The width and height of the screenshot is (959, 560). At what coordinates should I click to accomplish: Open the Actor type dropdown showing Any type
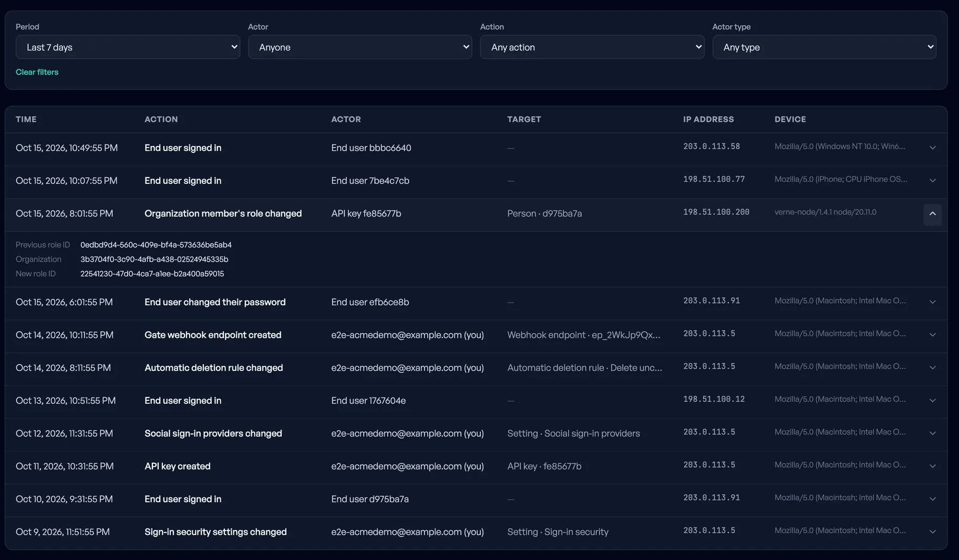(824, 47)
